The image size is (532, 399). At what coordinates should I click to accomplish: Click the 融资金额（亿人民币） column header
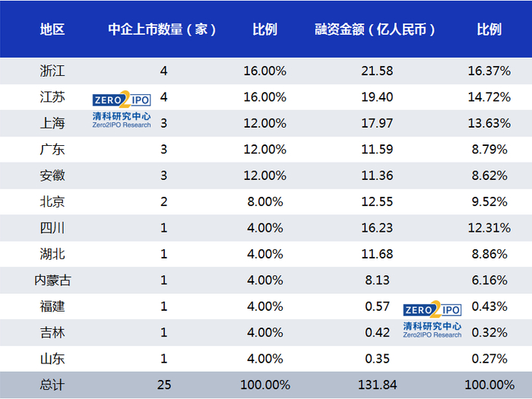(375, 30)
